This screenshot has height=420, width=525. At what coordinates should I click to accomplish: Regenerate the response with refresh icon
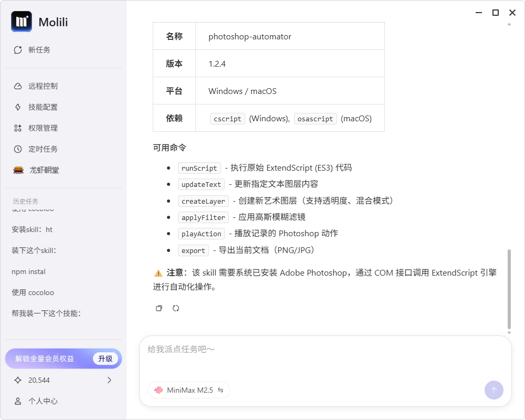(176, 308)
